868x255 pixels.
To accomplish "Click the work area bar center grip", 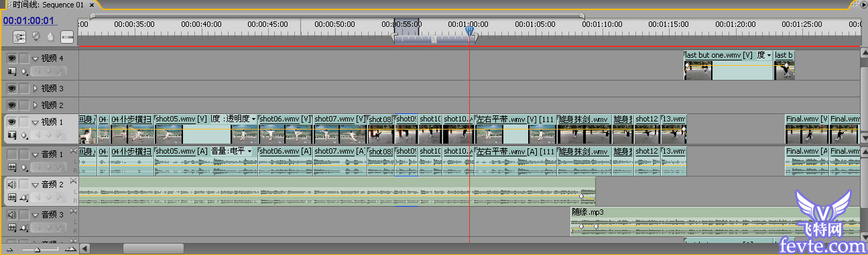I will click(x=434, y=40).
